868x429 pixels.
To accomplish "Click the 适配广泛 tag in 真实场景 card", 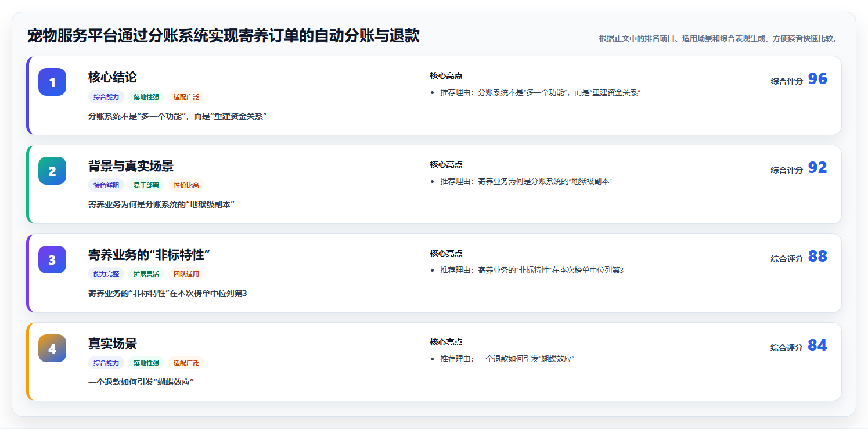I will (x=186, y=363).
